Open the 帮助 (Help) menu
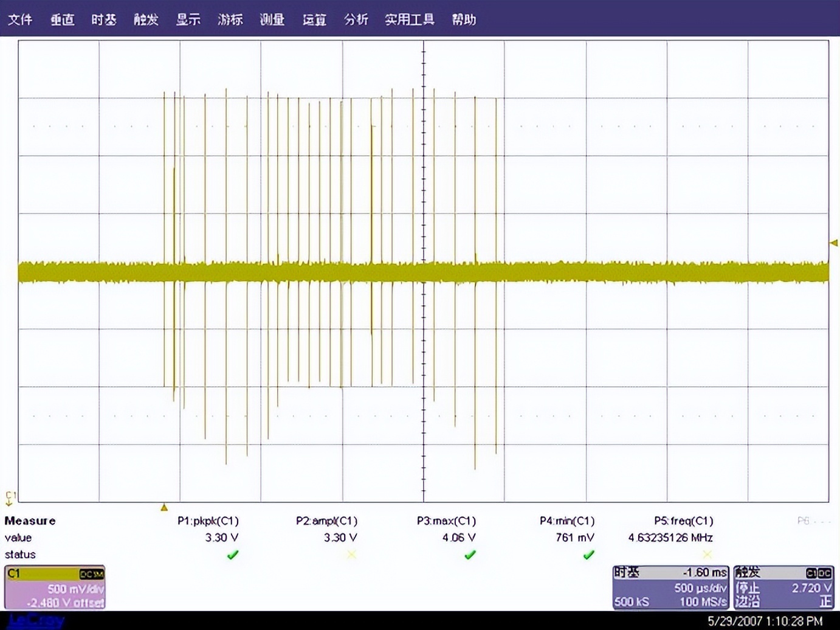This screenshot has width=840, height=630. tap(464, 19)
